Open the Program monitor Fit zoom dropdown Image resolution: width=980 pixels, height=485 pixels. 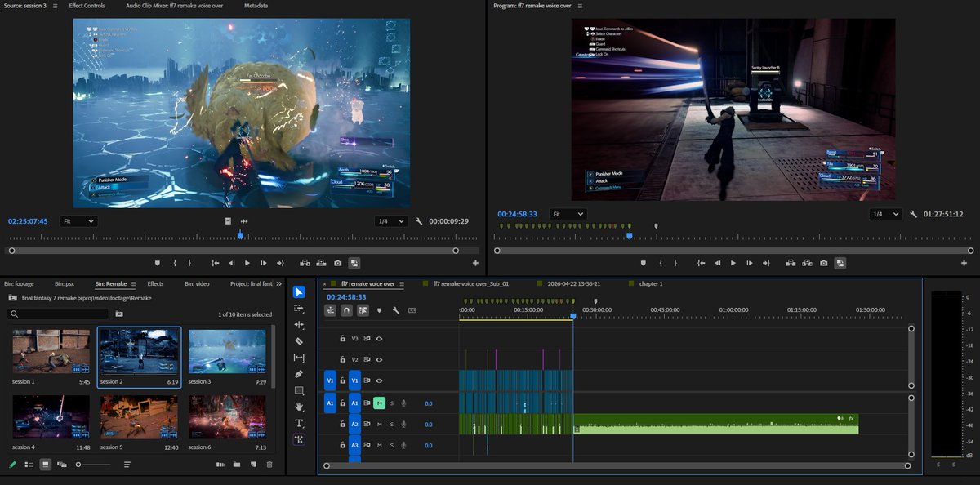click(568, 214)
